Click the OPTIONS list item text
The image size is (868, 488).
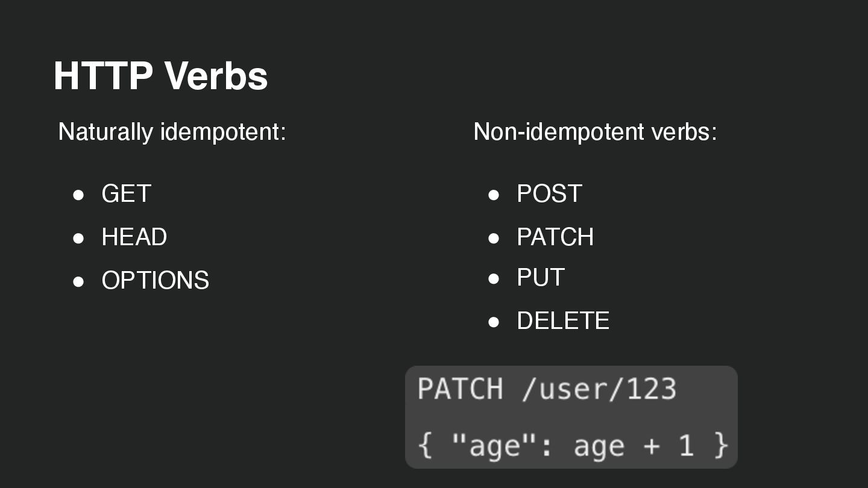pos(155,281)
